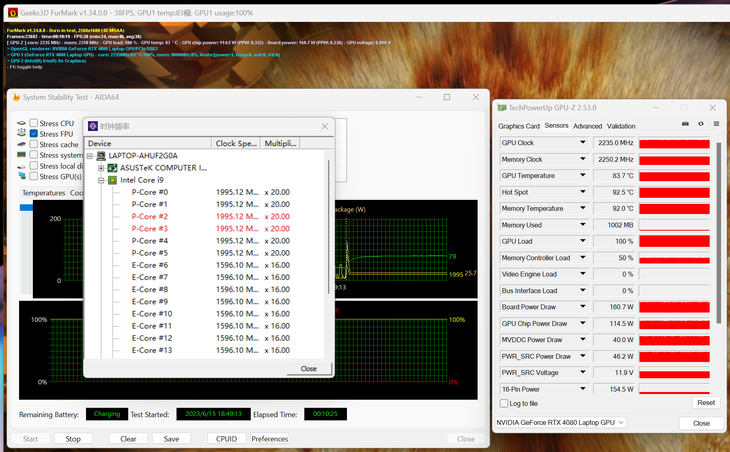Viewport: 730px width, 452px height.
Task: Click the laptop icon of LAPTOP-AHUF2G0A node
Action: pyautogui.click(x=101, y=155)
